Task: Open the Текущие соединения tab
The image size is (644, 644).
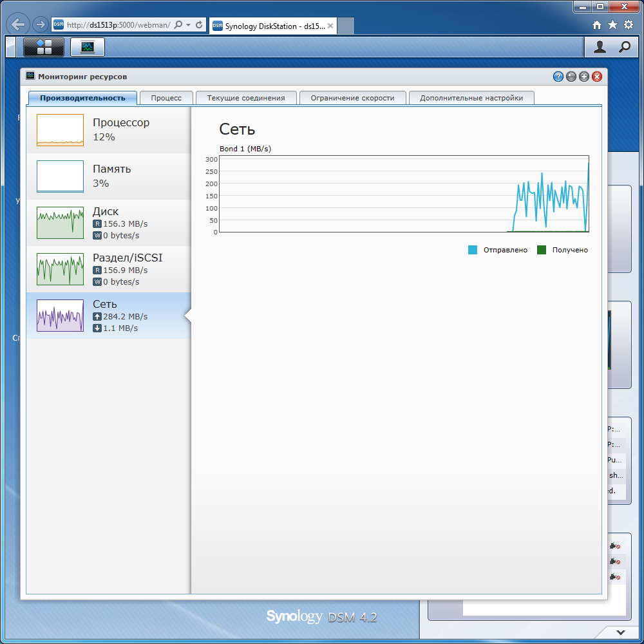Action: pos(245,98)
